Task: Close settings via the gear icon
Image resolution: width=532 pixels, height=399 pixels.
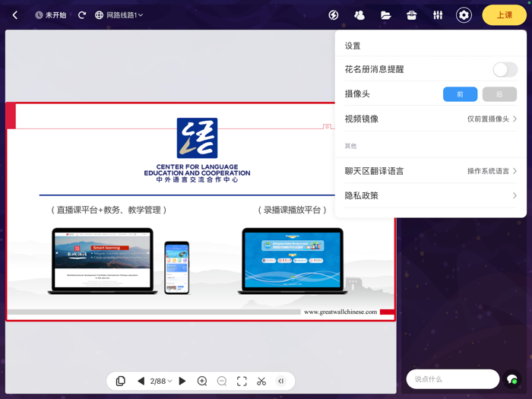Action: coord(464,15)
